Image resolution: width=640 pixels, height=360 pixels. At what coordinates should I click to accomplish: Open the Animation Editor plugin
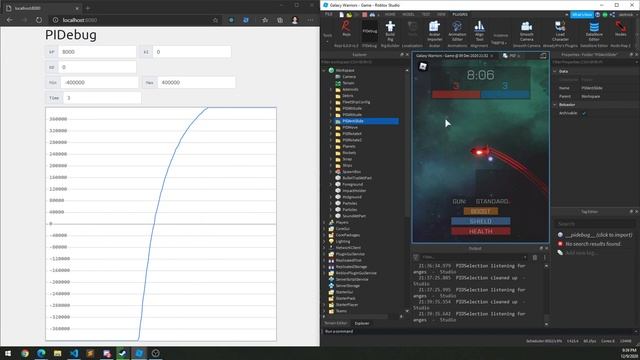pyautogui.click(x=457, y=31)
